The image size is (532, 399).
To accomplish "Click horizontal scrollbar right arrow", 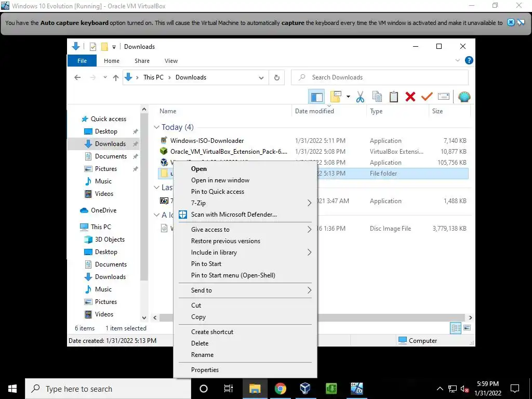I will coord(470,317).
